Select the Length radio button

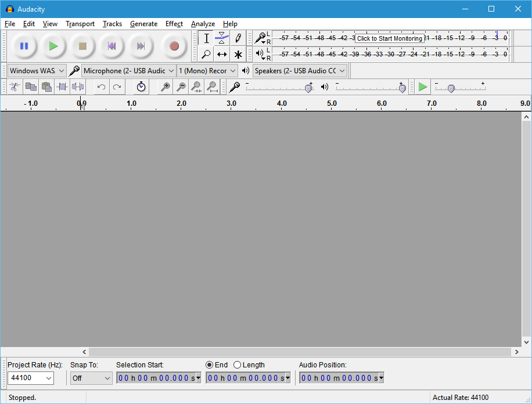pos(237,365)
